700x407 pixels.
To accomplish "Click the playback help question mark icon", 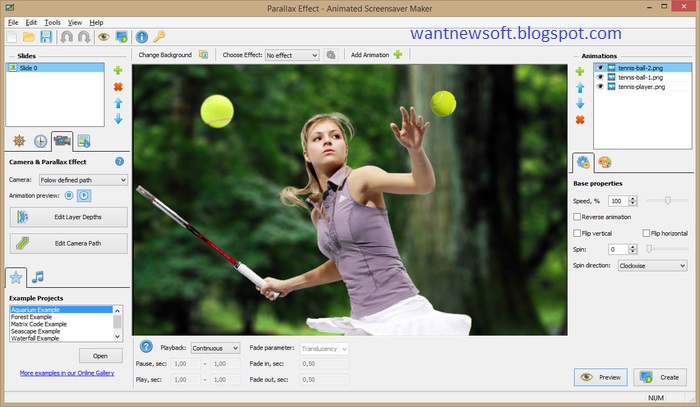I will [146, 346].
